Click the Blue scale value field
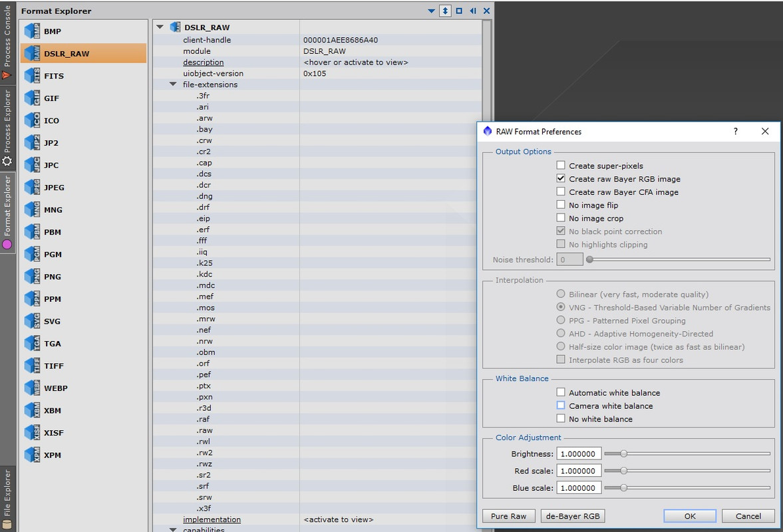This screenshot has height=532, width=783. [579, 487]
